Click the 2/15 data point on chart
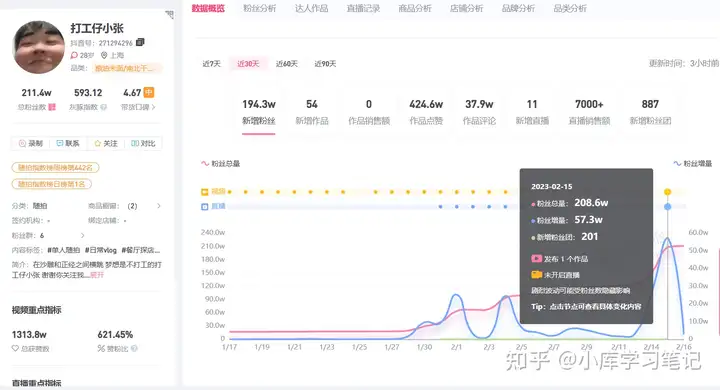Screen dimensions: 720x390 point(668,238)
